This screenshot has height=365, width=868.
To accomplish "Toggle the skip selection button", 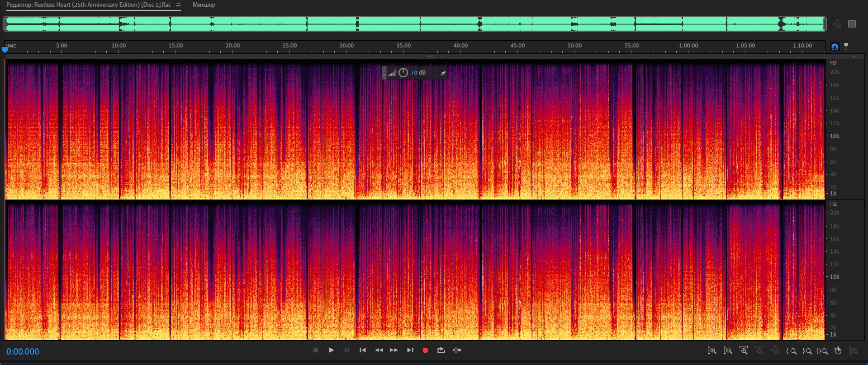I will coord(457,350).
